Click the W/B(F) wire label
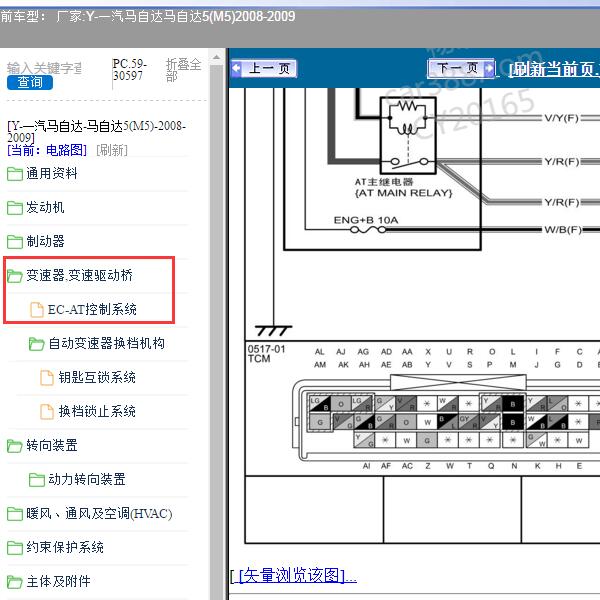This screenshot has width=600, height=600. point(563,230)
